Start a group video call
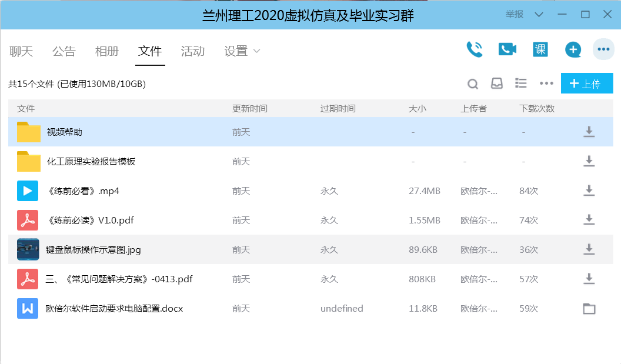 click(x=507, y=49)
